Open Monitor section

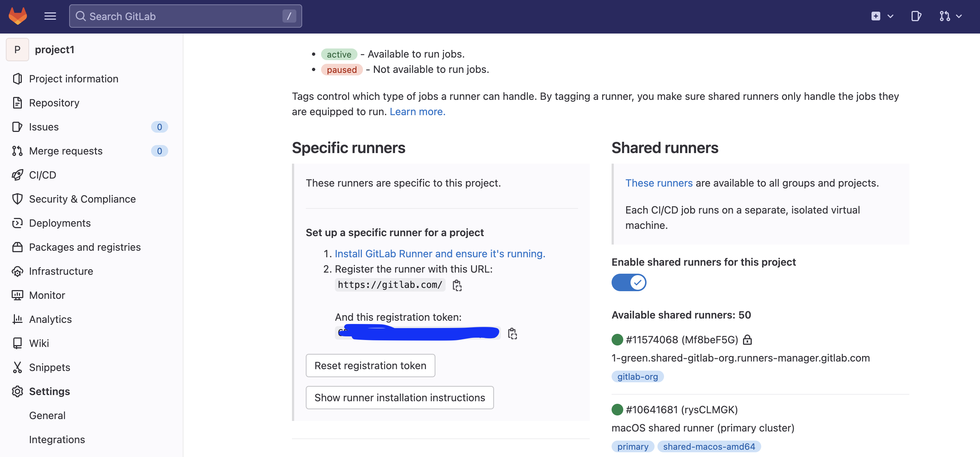pos(47,295)
